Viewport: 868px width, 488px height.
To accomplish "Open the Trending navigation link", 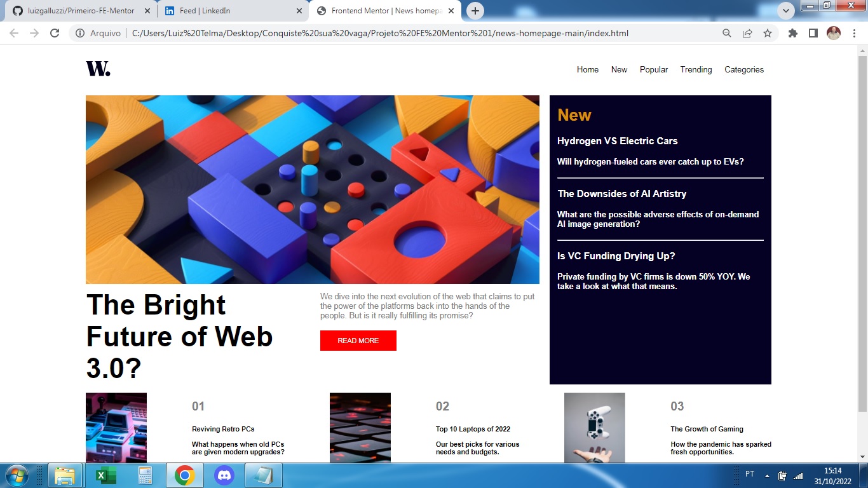I will coord(696,70).
